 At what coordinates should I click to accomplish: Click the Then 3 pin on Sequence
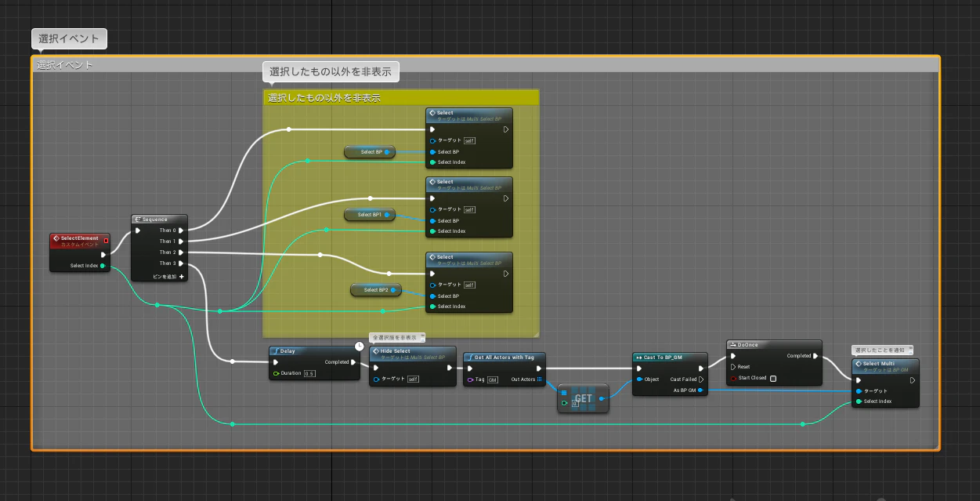(x=181, y=263)
